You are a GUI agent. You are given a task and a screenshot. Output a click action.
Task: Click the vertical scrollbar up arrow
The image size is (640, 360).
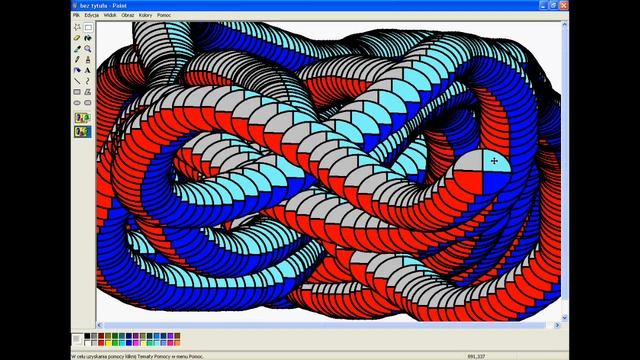[x=564, y=24]
